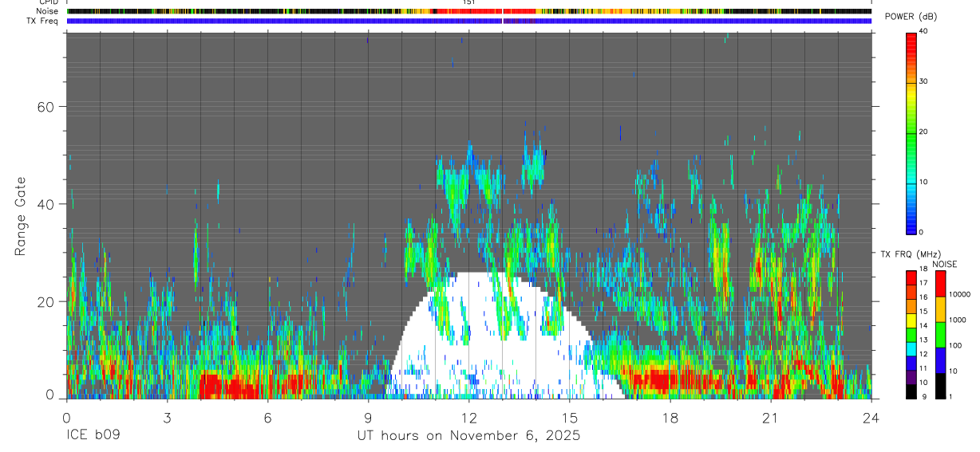Select the 1 label on NOISE legend
Screen dimensions: 980x452
951,396
